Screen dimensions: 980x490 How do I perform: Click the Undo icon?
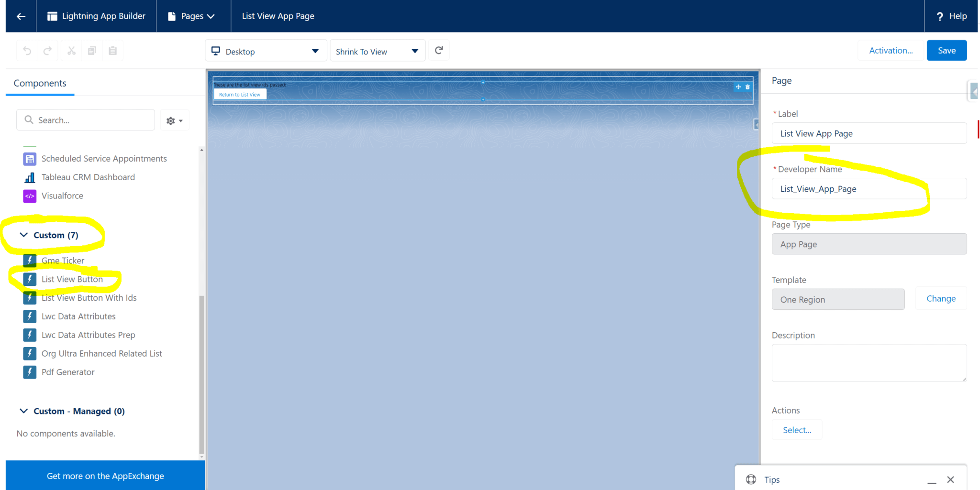[27, 51]
